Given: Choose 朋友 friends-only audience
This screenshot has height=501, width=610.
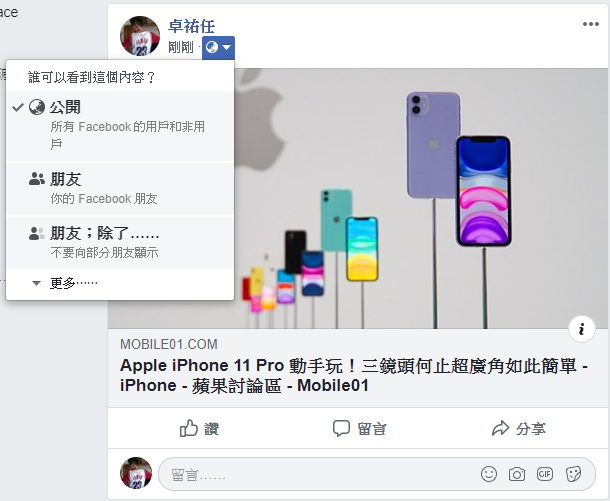Looking at the screenshot, I should click(x=120, y=189).
